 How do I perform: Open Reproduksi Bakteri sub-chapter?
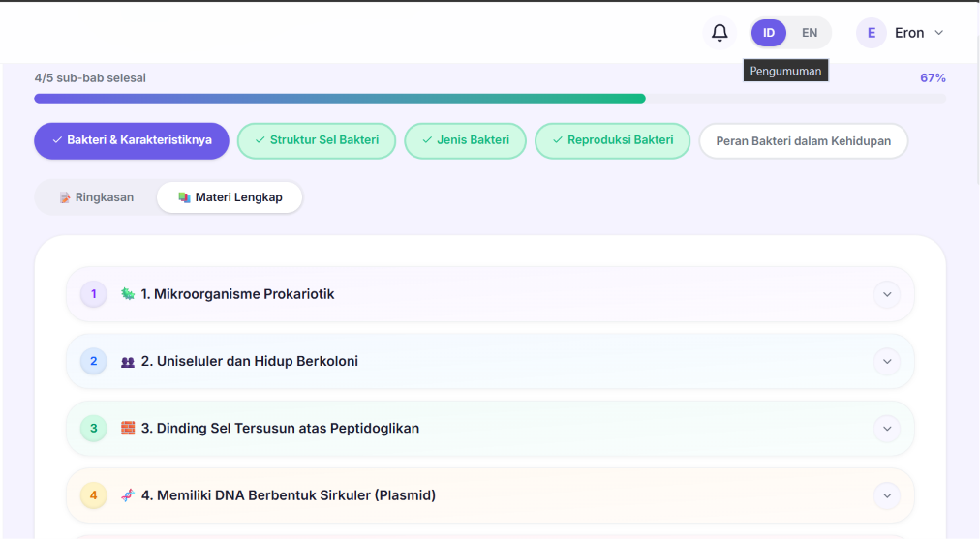click(612, 140)
